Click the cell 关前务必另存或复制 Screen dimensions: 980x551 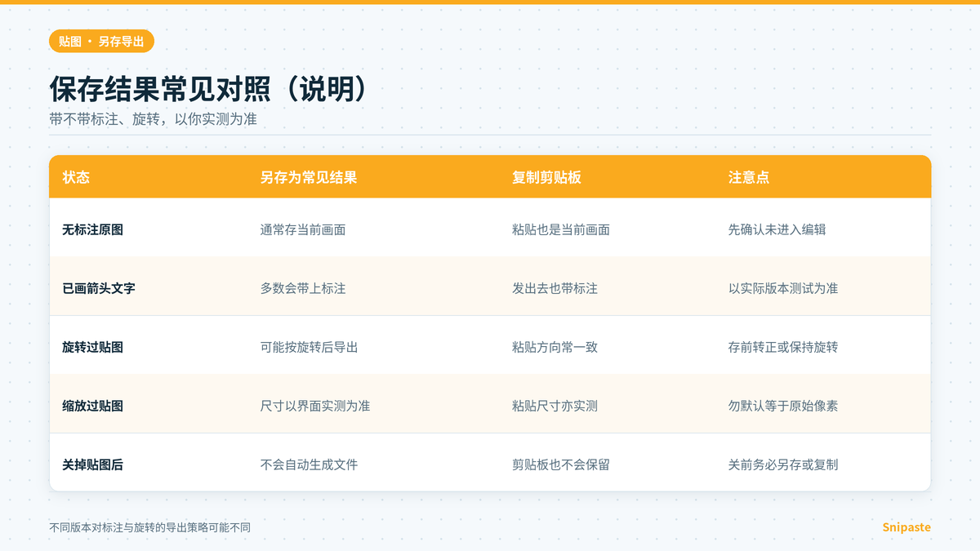click(x=783, y=464)
